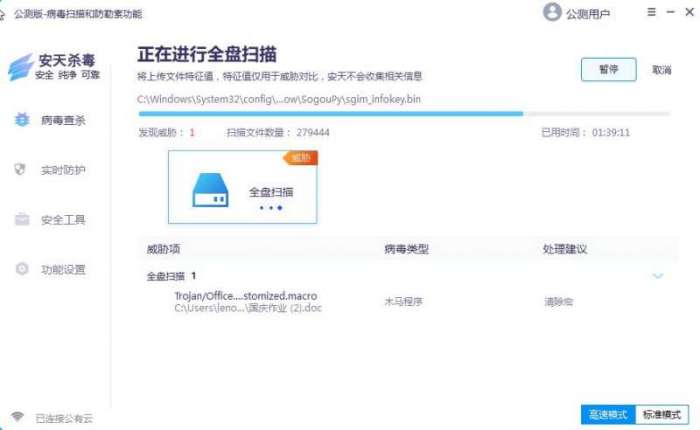Open the 功能设置 gear icon
Image resolution: width=700 pixels, height=430 pixels.
pyautogui.click(x=22, y=269)
